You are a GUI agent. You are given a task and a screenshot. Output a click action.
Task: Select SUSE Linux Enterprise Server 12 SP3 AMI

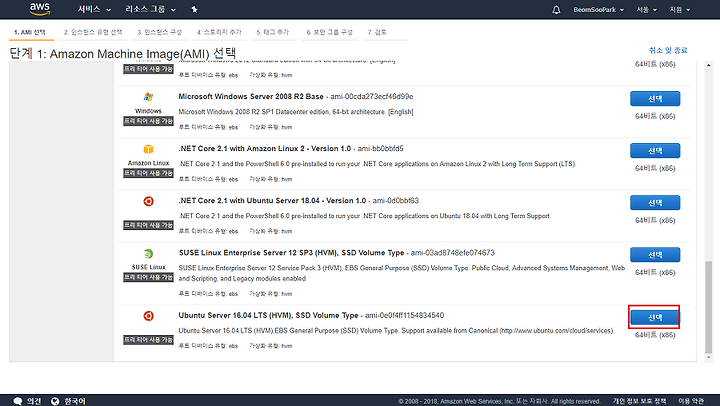point(655,254)
